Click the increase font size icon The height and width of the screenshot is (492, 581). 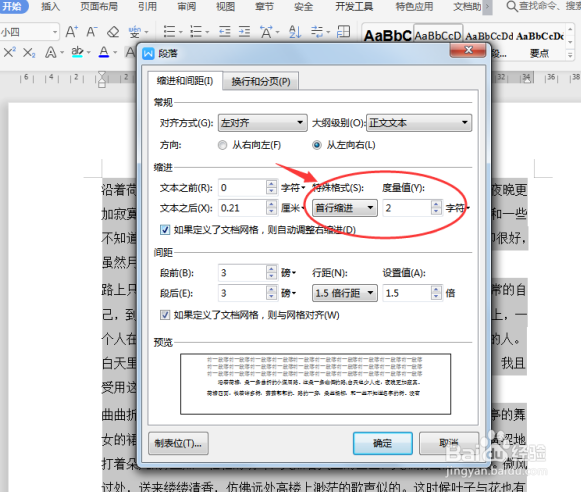coord(72,32)
